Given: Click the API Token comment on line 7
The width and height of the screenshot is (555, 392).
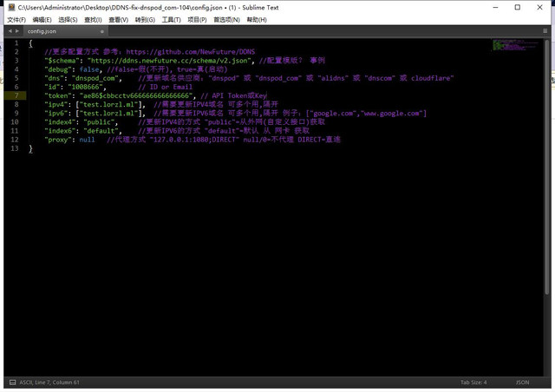Looking at the screenshot, I should coord(233,95).
